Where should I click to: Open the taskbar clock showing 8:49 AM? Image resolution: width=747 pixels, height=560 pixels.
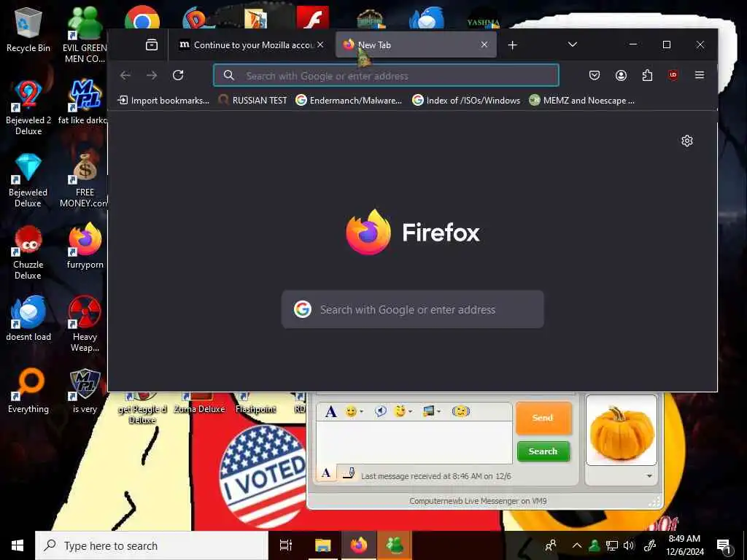coord(684,545)
